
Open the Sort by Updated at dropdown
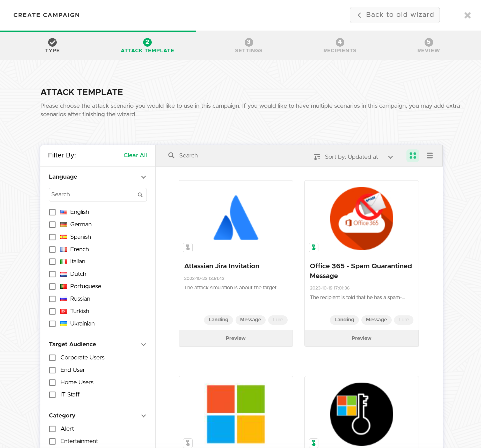(354, 157)
